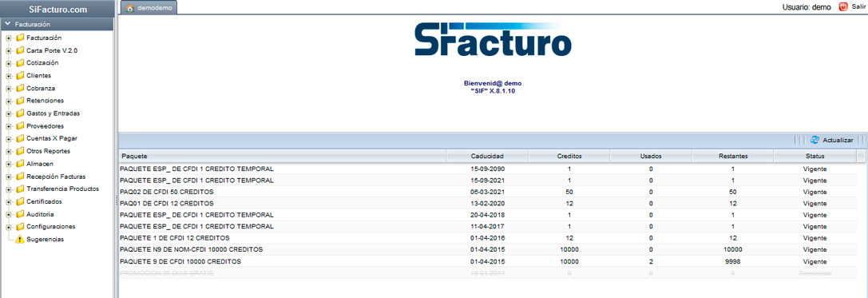Image resolution: width=868 pixels, height=298 pixels.
Task: Select Recepción Facturas tree item
Action: (56, 177)
